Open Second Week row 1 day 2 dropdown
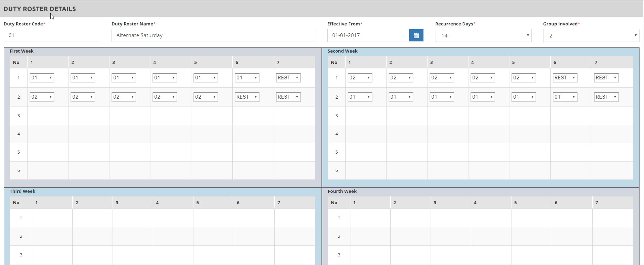Viewport: 644px width, 265px height. tap(401, 78)
